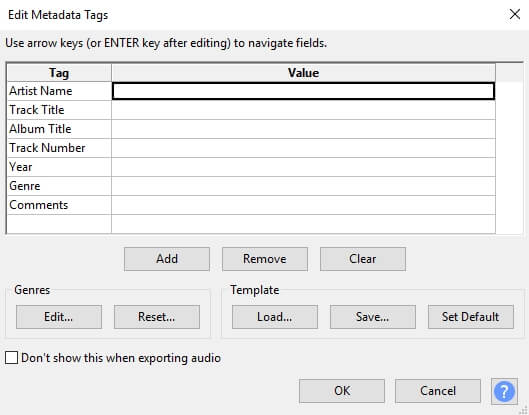The width and height of the screenshot is (529, 415).
Task: Click the Album Title tag label
Action: click(40, 129)
